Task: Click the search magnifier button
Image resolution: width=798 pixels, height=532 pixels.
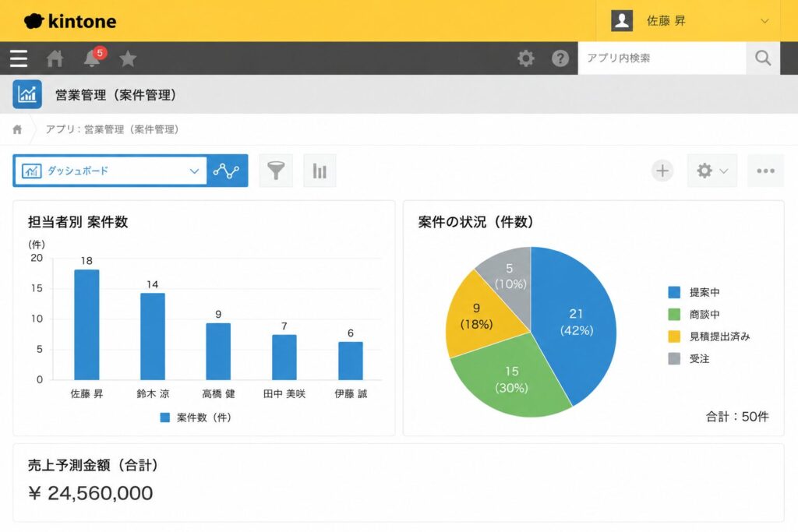Action: click(x=762, y=58)
